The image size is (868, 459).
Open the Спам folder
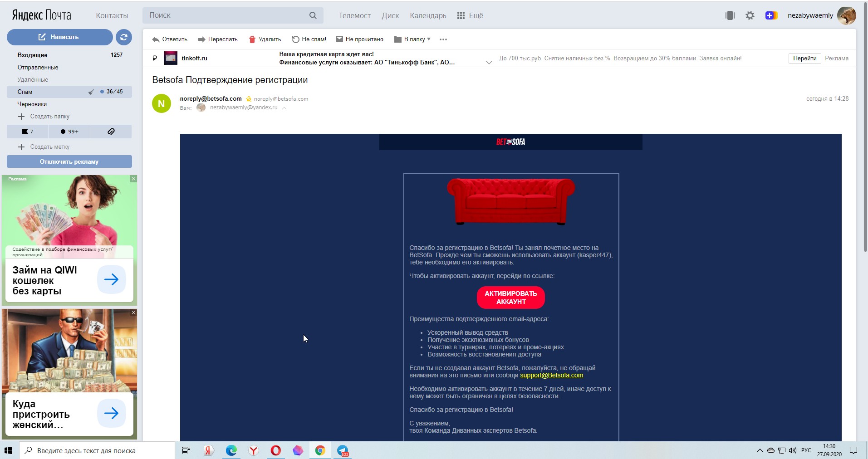(69, 92)
